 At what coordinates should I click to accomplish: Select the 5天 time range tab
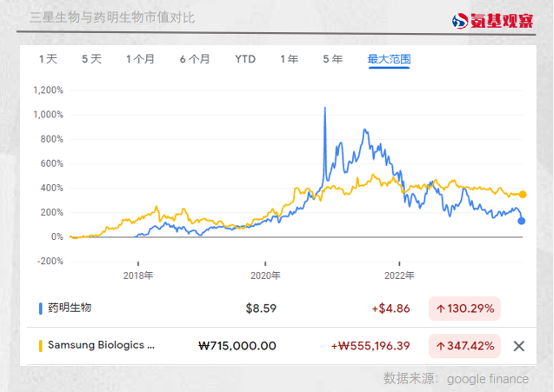pos(92,59)
